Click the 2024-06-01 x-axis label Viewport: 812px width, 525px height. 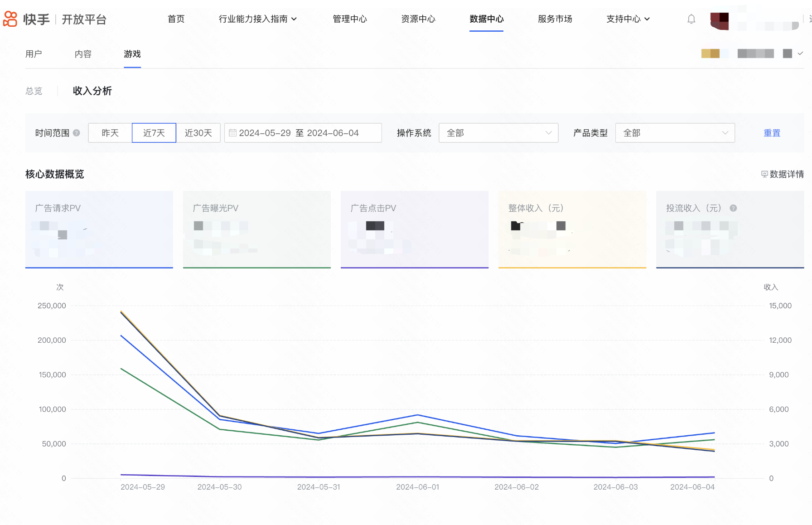418,487
